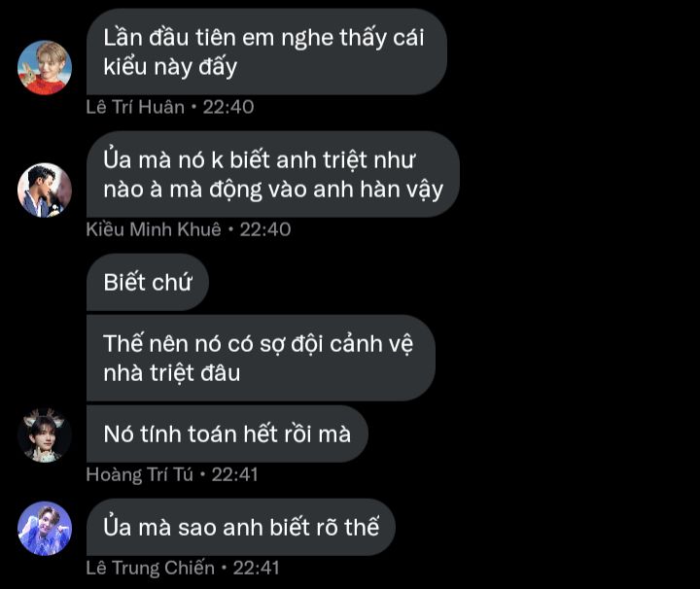The height and width of the screenshot is (589, 700).
Task: Select message 'Lần đầu tiên em nghe thấy'
Action: coord(266,52)
